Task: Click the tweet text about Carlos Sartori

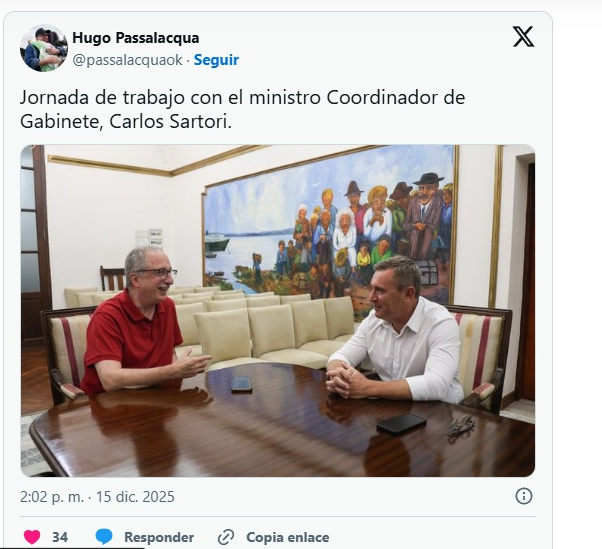Action: click(242, 109)
